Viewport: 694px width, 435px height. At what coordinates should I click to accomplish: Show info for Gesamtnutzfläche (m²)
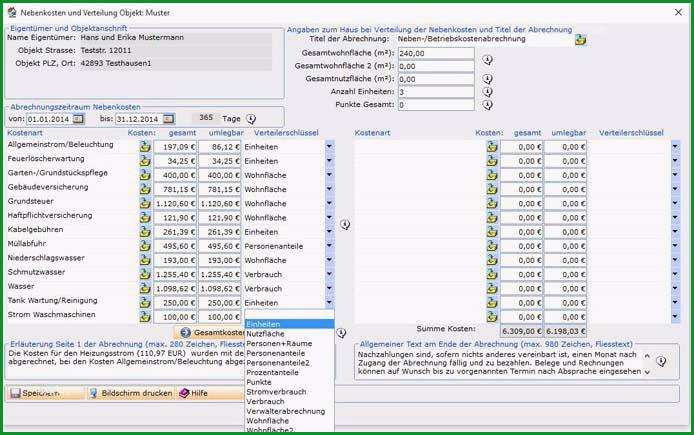[487, 79]
